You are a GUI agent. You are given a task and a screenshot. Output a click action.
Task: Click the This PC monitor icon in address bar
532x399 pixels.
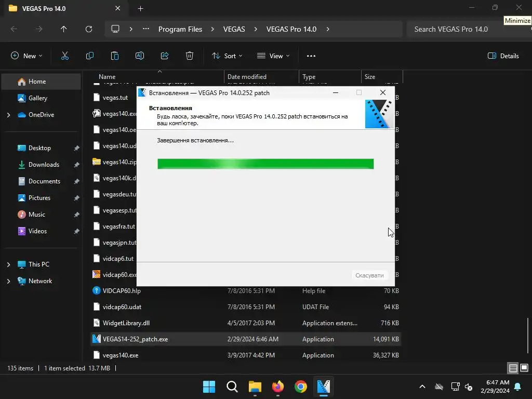click(115, 29)
